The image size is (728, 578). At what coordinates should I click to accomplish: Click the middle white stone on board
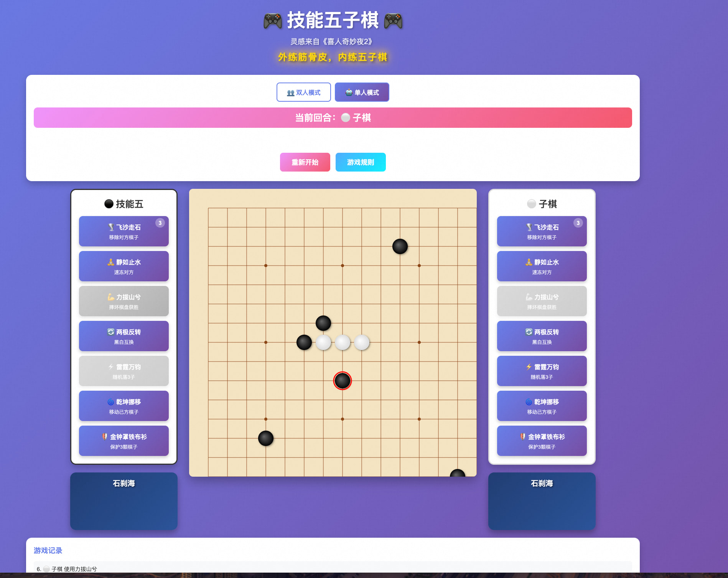coord(343,342)
